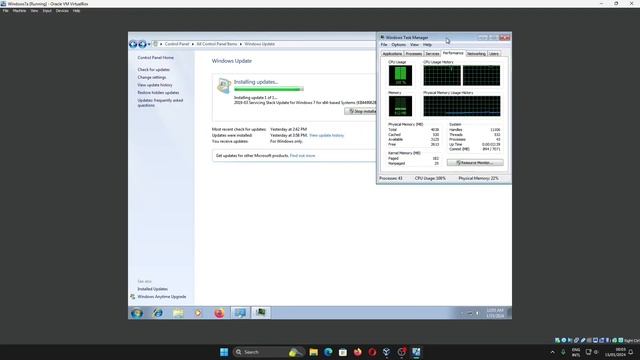Click the host notification bell icon
The image size is (640, 360).
pyautogui.click(x=631, y=352)
